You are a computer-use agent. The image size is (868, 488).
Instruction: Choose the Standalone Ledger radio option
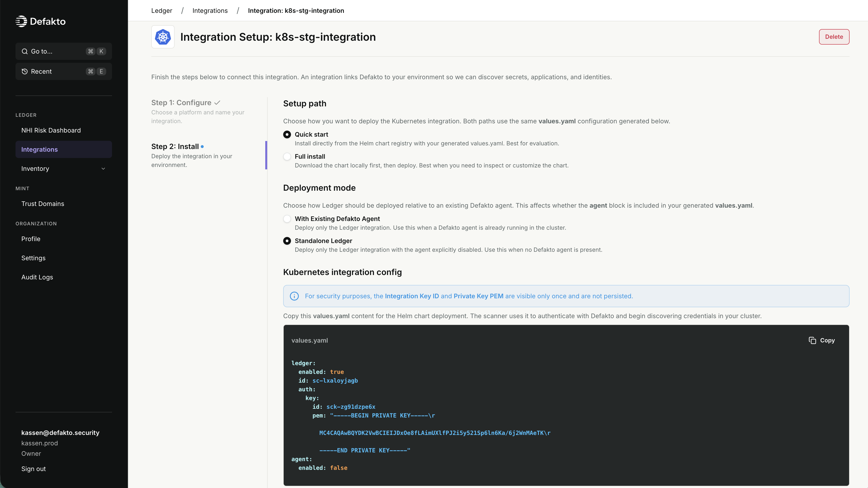287,241
